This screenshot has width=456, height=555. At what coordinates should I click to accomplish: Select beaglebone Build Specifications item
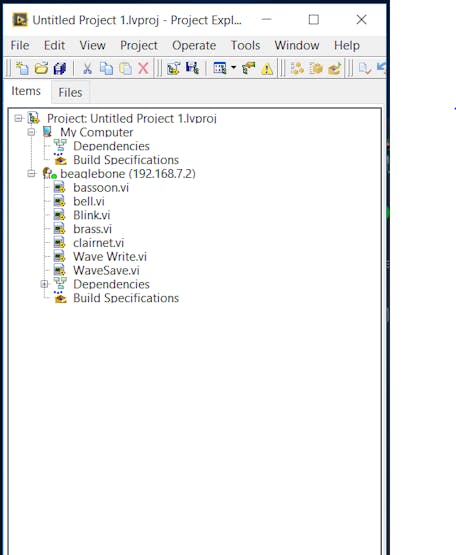126,298
